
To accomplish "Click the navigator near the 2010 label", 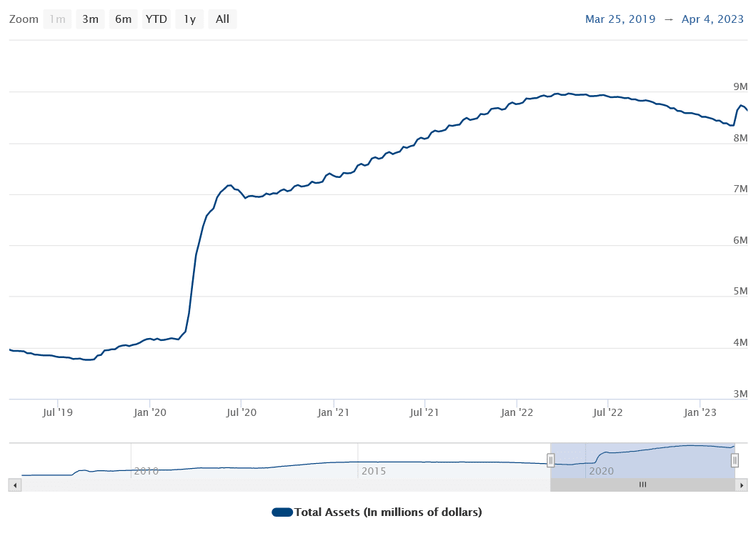I will coord(146,471).
